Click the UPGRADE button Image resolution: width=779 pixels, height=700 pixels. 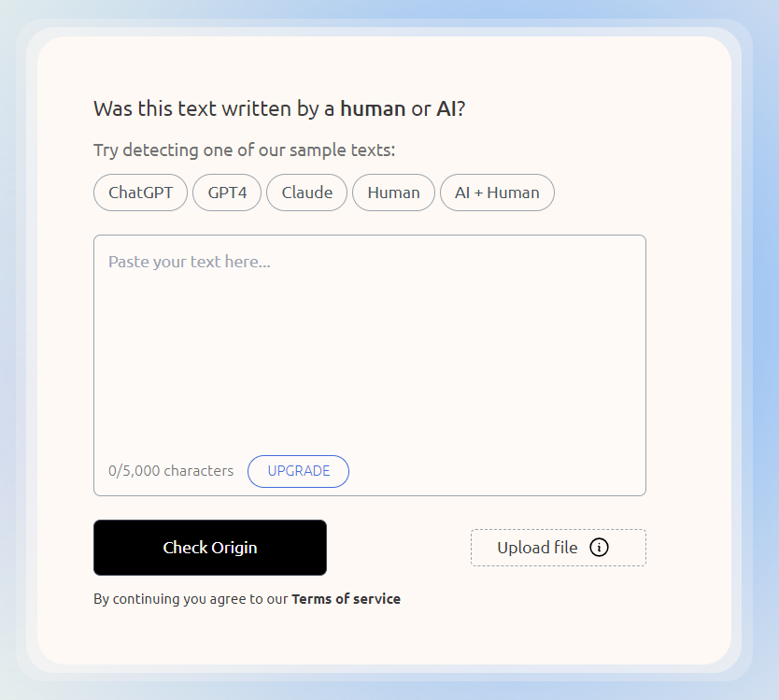[x=298, y=471]
